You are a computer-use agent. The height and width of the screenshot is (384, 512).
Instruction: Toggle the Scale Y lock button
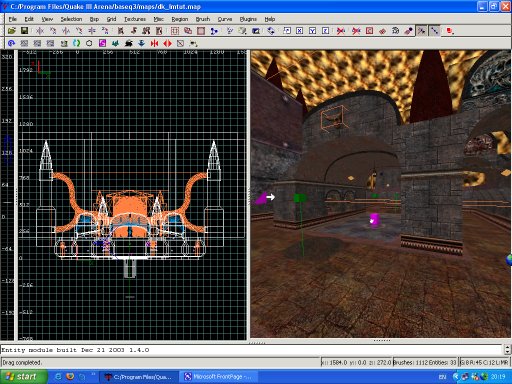[x=313, y=31]
